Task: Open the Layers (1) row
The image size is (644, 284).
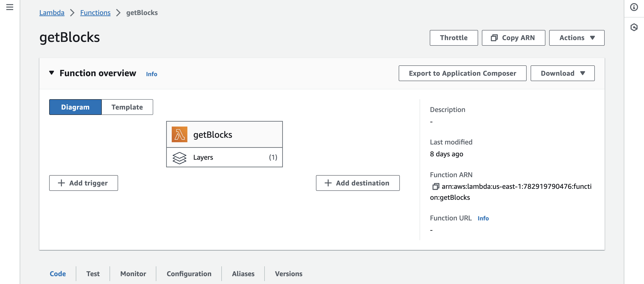Action: (225, 157)
